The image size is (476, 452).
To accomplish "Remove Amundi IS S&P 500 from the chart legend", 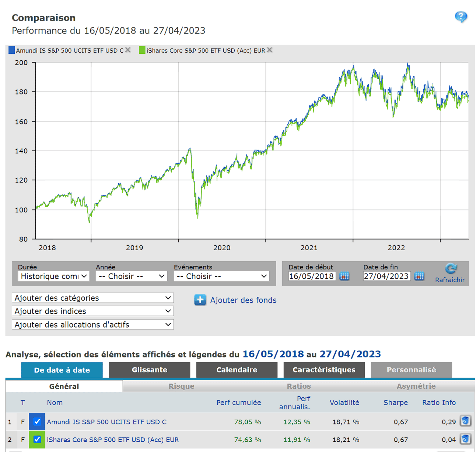I will 128,49.
